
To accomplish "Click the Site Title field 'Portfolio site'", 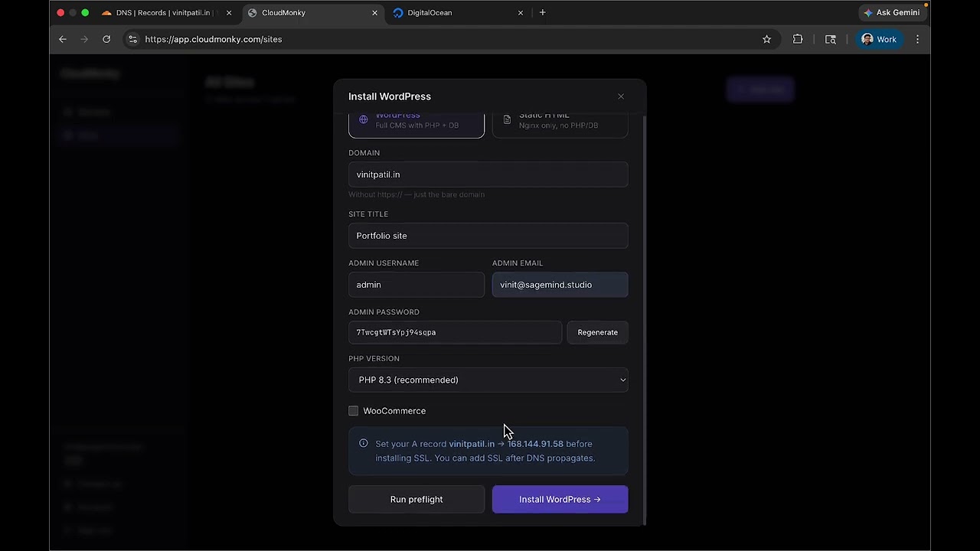I will [488, 236].
